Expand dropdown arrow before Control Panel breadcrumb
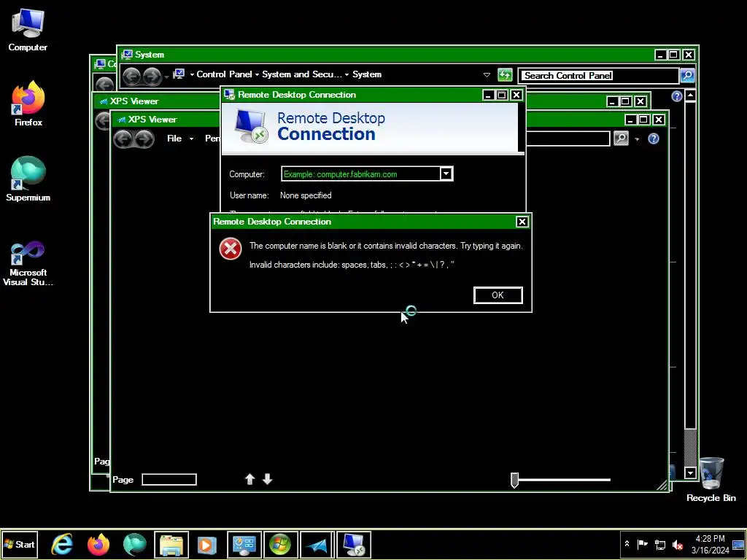This screenshot has width=747, height=560. (x=192, y=75)
